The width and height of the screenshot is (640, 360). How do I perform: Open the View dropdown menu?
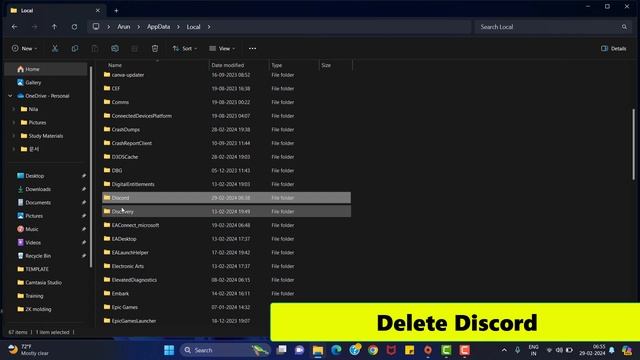pos(222,49)
